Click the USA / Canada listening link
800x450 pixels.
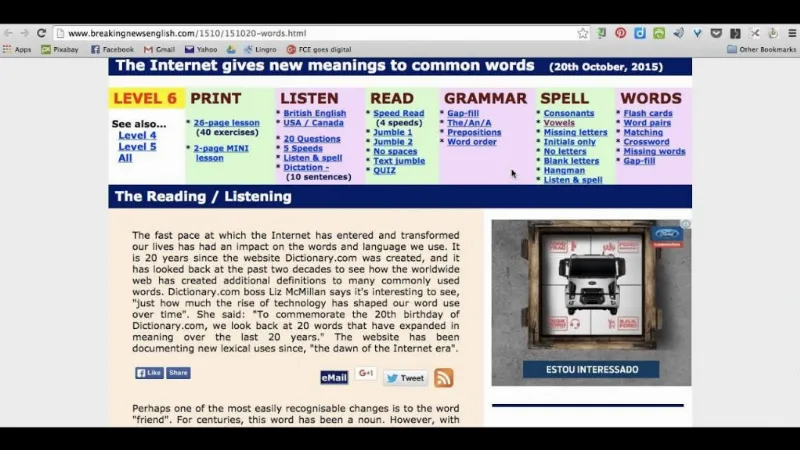(314, 123)
